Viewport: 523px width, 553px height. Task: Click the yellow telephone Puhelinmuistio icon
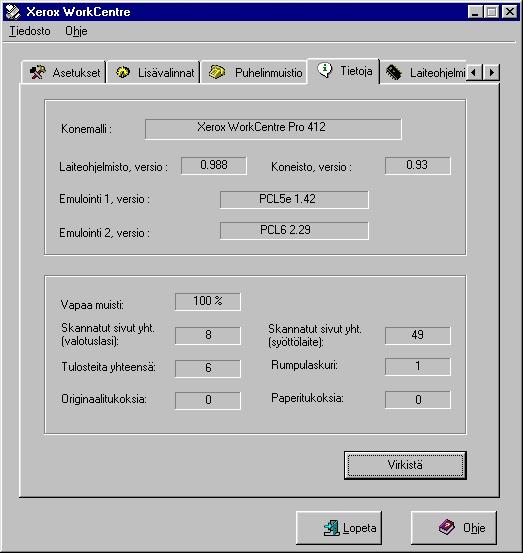point(217,72)
